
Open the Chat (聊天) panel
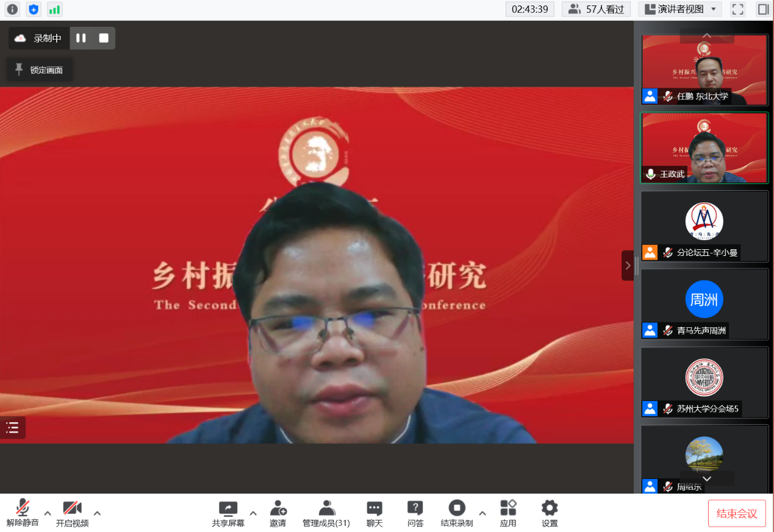coord(374,513)
